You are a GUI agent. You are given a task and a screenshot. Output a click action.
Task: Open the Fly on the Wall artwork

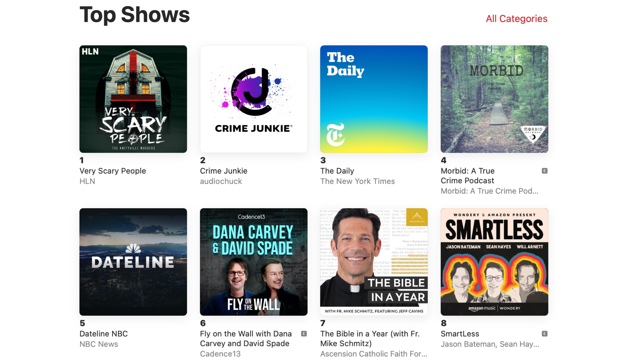coord(254,262)
